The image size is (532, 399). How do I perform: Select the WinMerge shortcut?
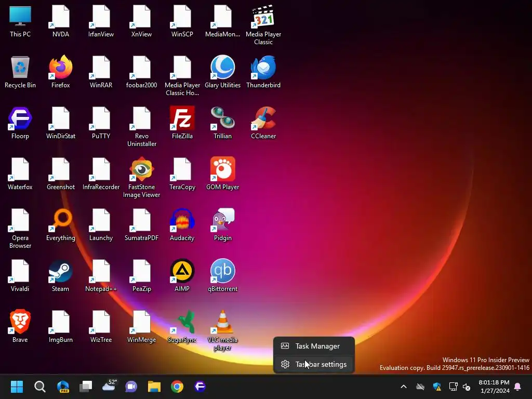click(x=141, y=326)
